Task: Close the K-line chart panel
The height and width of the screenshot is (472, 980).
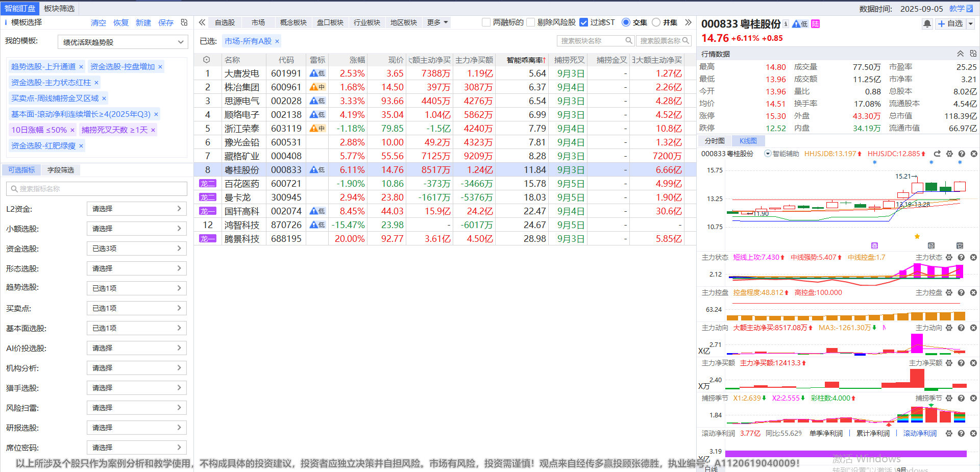Action: (x=973, y=154)
